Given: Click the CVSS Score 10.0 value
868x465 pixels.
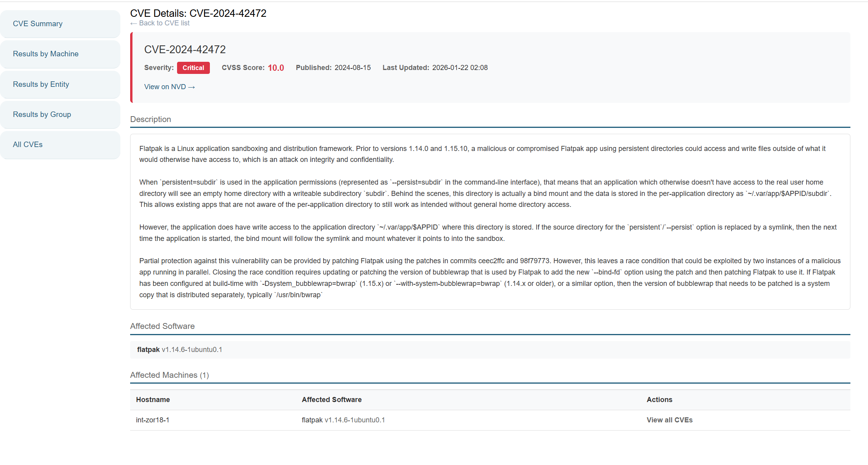Looking at the screenshot, I should 276,68.
